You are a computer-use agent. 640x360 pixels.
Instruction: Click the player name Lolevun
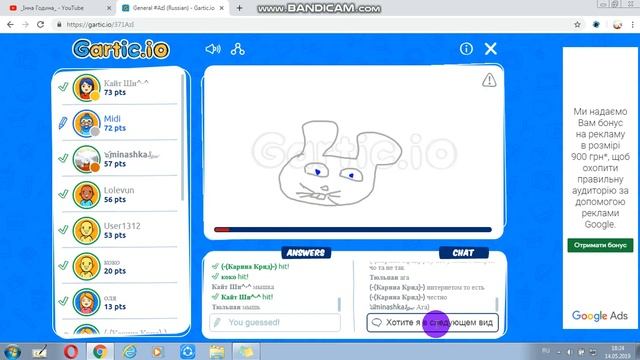[119, 190]
